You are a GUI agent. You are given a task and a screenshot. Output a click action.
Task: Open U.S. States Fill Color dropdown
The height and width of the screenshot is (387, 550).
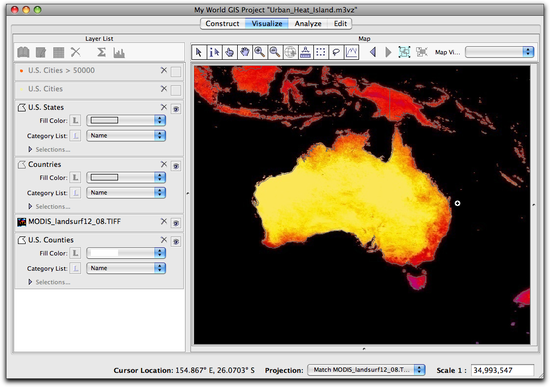[126, 121]
